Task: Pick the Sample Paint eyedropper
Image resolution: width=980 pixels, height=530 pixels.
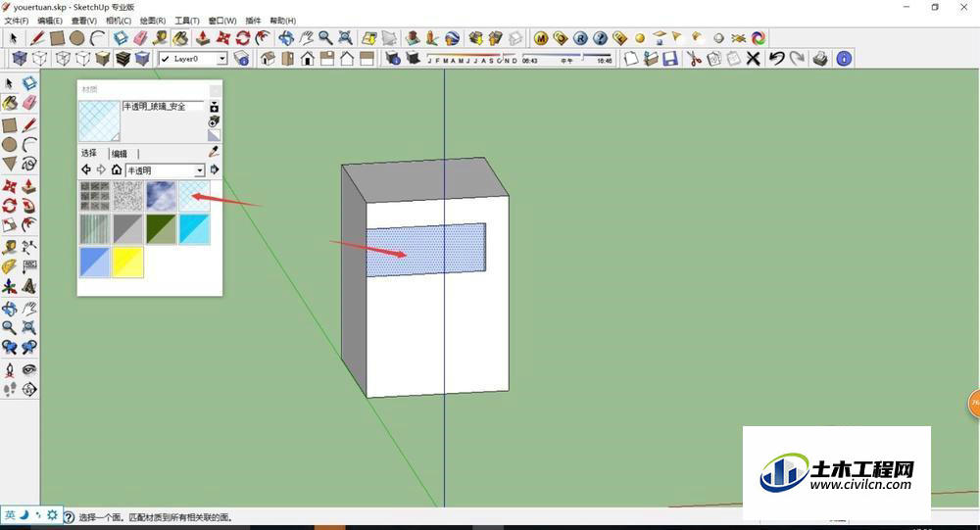Action: 214,152
